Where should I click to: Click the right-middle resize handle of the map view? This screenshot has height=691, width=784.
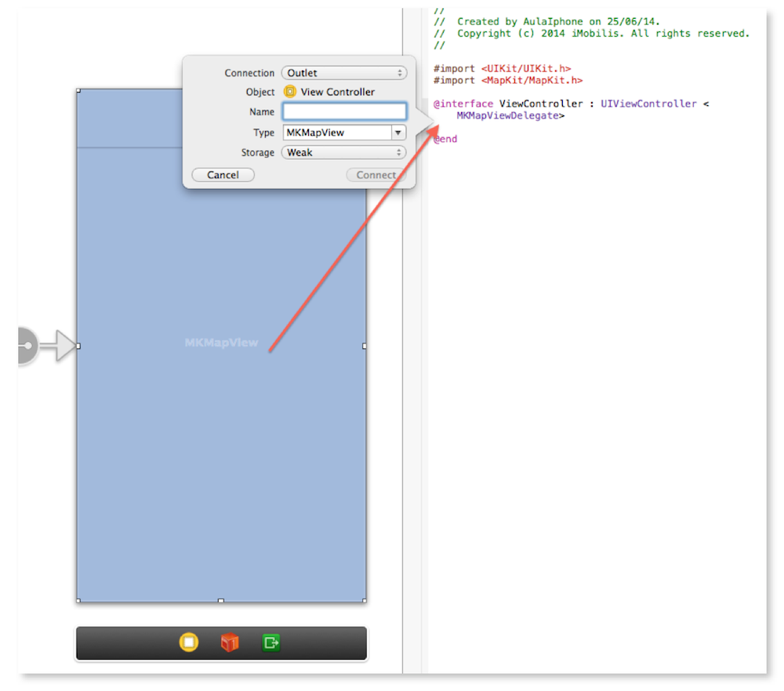365,345
